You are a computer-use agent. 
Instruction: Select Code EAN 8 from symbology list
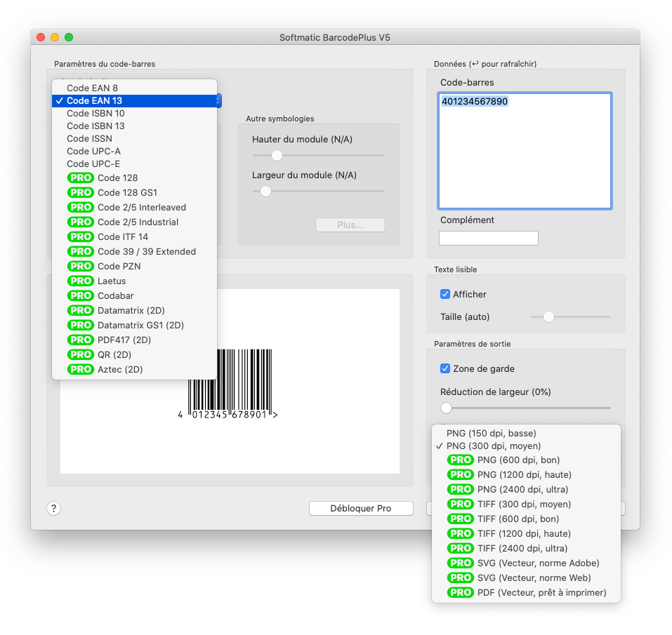pyautogui.click(x=92, y=88)
